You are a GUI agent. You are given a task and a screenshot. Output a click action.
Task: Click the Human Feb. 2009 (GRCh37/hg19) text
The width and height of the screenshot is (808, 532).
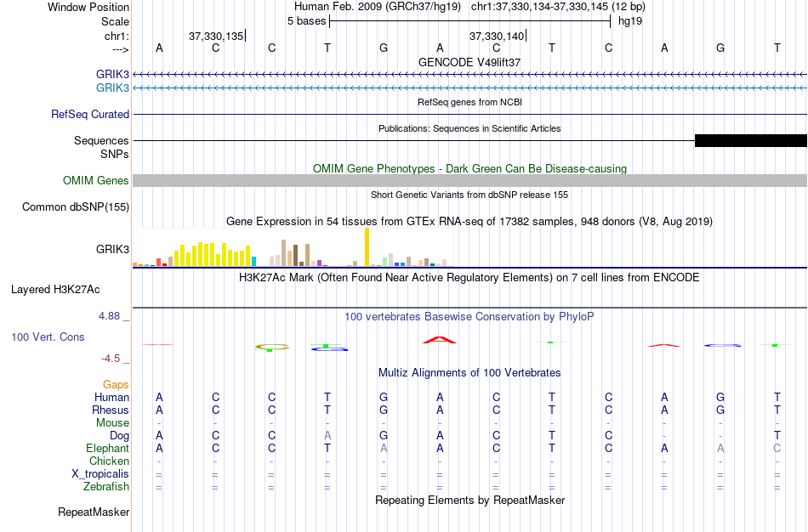click(x=377, y=7)
